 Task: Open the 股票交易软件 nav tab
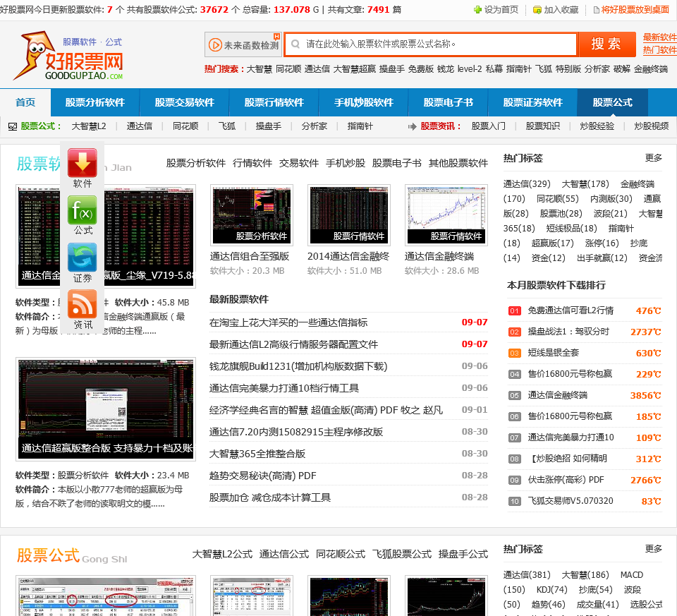[x=184, y=102]
